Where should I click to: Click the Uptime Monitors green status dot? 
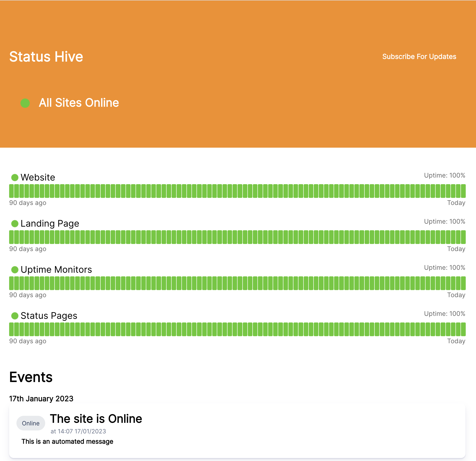[15, 270]
